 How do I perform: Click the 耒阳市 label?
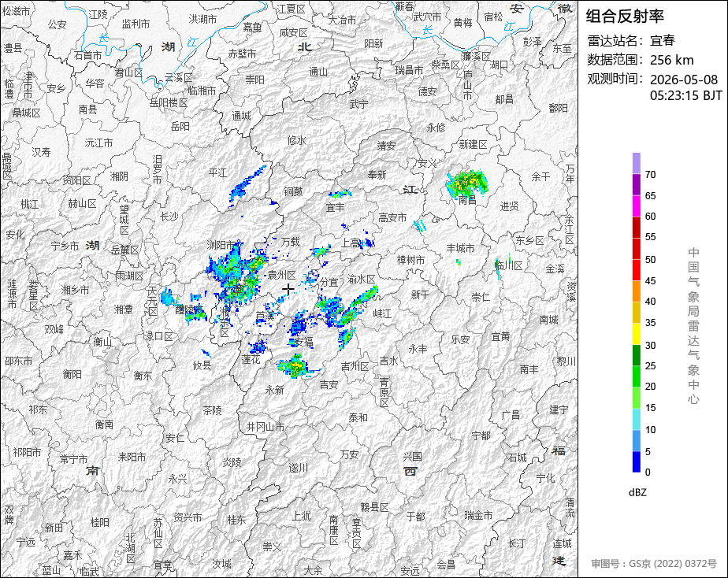point(132,457)
